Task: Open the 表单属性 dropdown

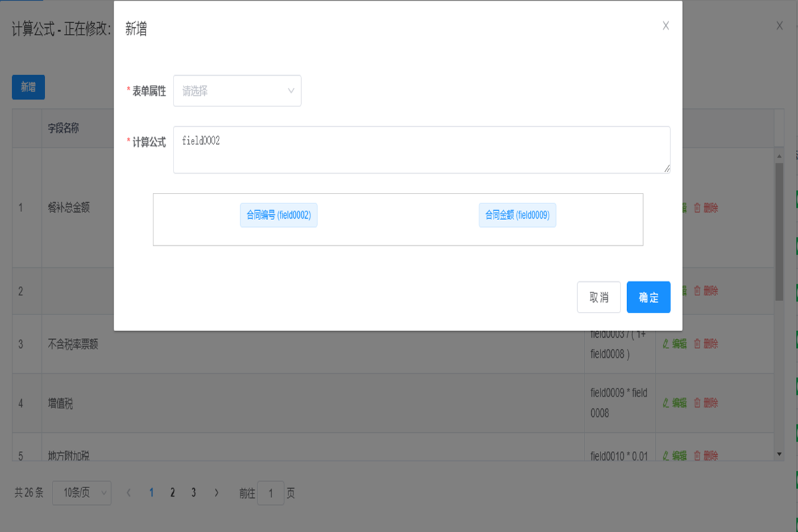Action: pos(237,91)
